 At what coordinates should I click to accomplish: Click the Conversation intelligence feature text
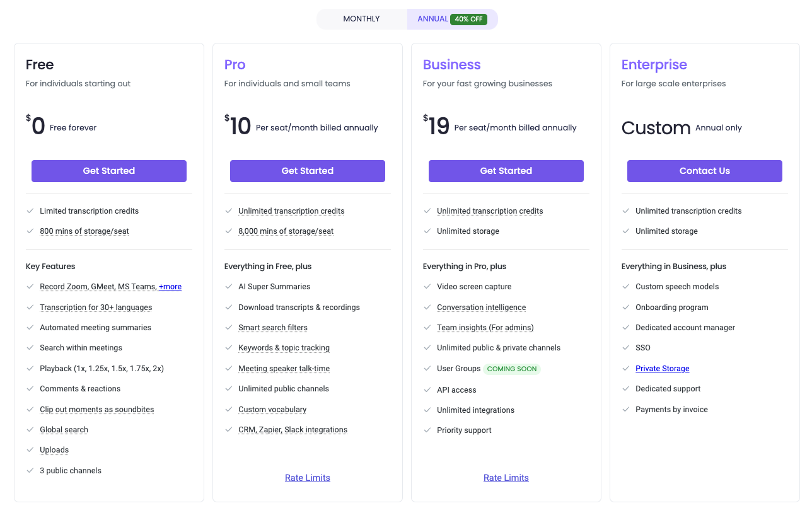481,308
